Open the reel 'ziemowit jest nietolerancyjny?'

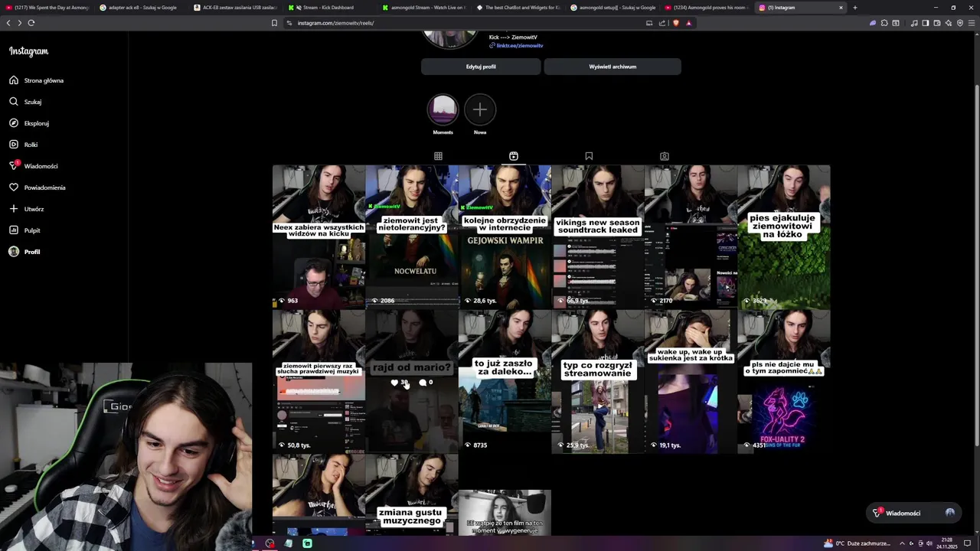[x=412, y=236]
